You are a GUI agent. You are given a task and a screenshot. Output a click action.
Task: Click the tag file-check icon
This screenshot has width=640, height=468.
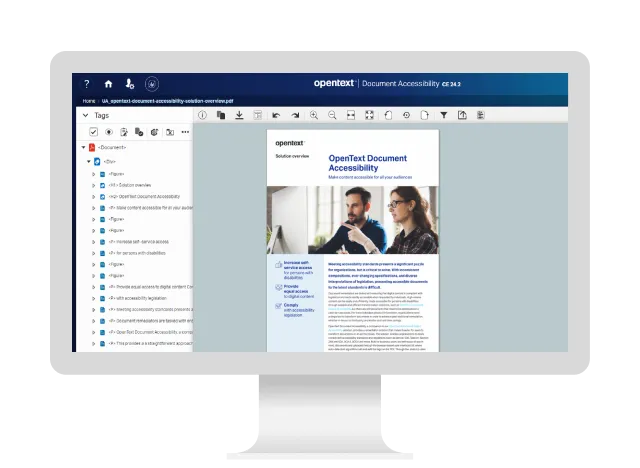click(139, 132)
